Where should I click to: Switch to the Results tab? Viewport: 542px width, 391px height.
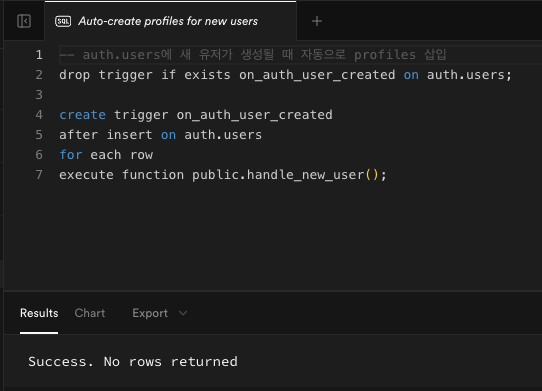[x=39, y=313]
